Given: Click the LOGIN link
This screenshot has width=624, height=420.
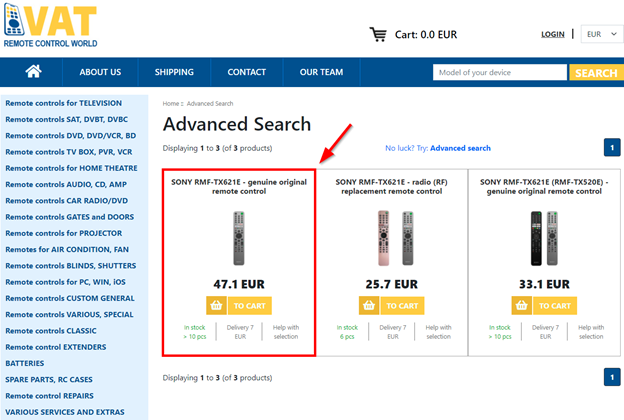Looking at the screenshot, I should pos(552,34).
